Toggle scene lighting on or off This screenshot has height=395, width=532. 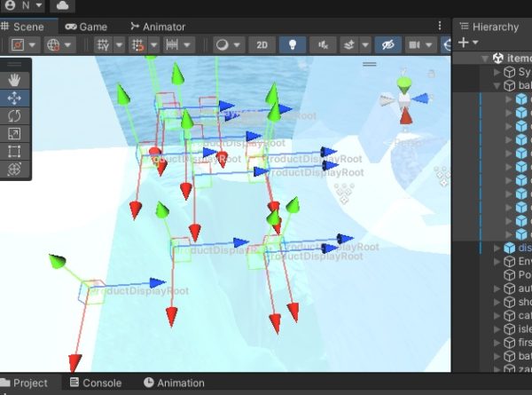click(292, 44)
